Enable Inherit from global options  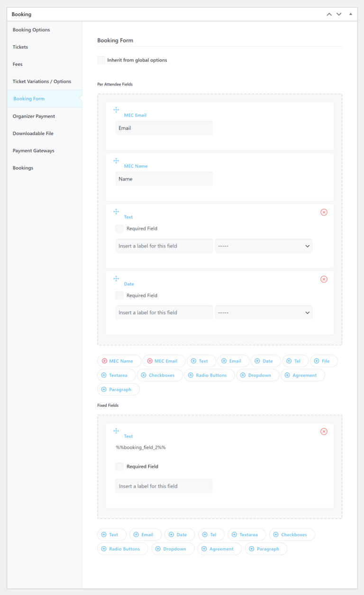[x=101, y=60]
